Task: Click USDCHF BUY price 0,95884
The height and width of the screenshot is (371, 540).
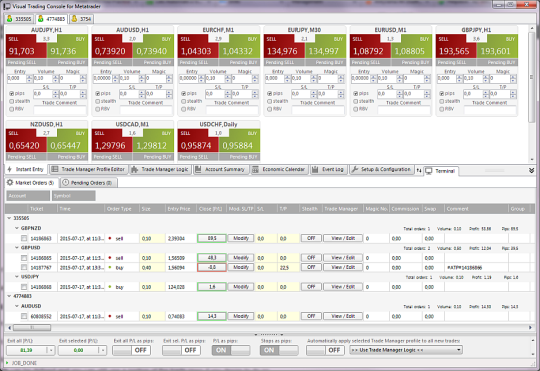Action: point(240,141)
